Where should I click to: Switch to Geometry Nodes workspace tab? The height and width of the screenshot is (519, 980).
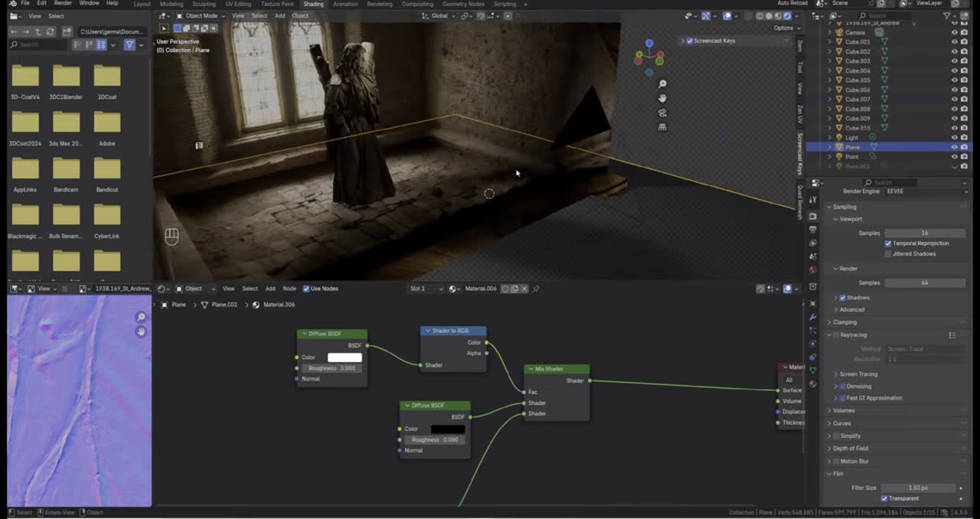pyautogui.click(x=463, y=4)
